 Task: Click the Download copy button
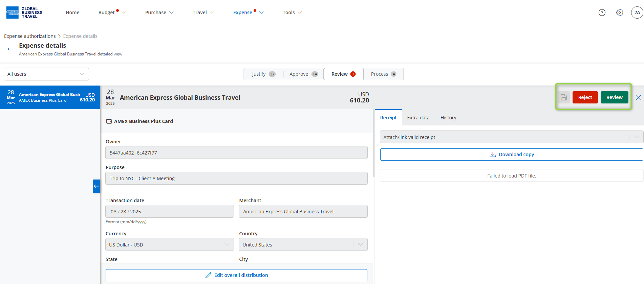512,155
